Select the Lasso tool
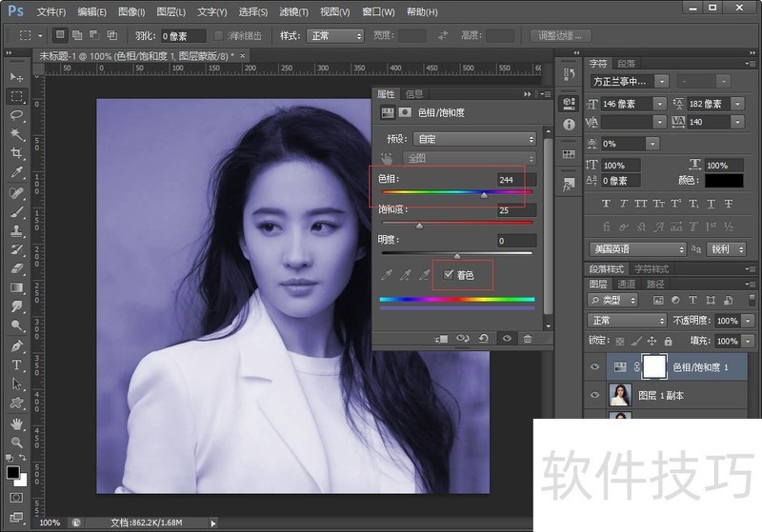Screen dimensions: 762x532 [x=16, y=115]
